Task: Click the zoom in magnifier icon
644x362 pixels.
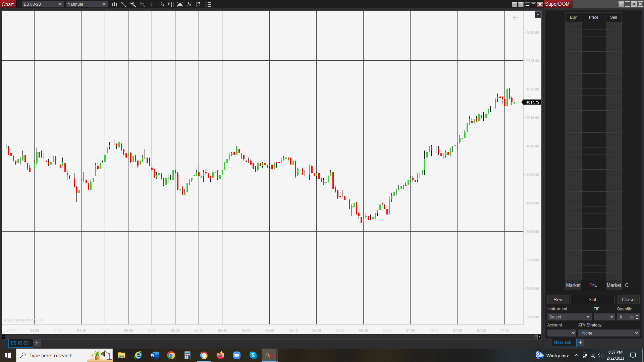Action: tap(133, 4)
